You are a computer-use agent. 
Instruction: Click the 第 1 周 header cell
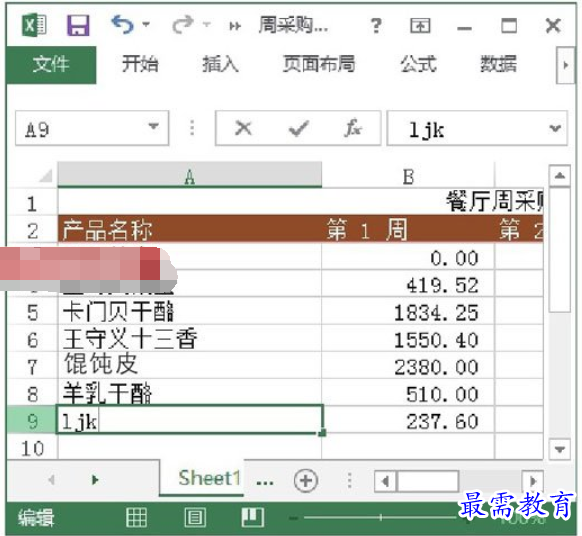tap(408, 229)
